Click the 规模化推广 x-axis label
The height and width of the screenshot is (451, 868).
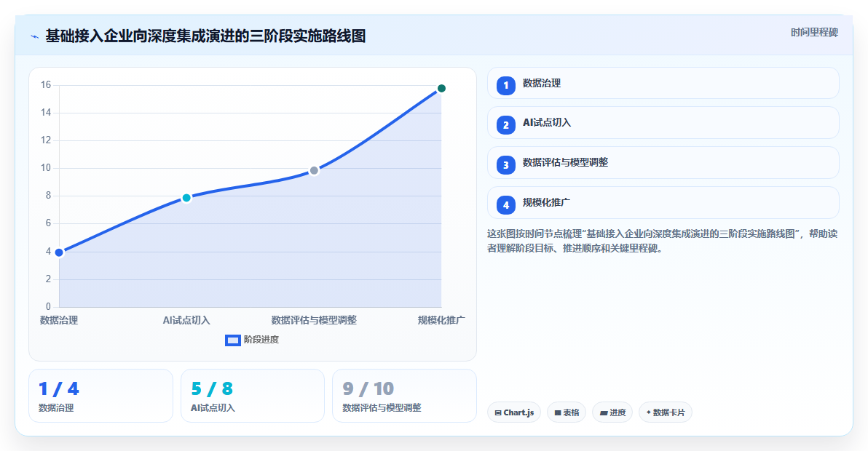pyautogui.click(x=441, y=321)
